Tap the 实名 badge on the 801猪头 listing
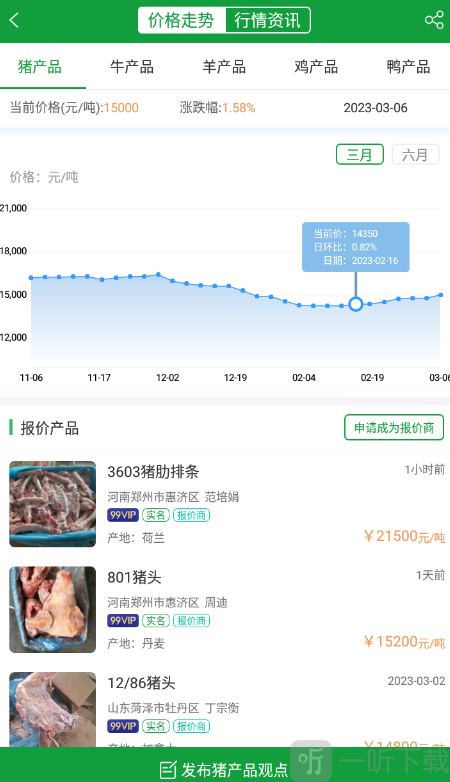The width and height of the screenshot is (450, 782). pos(156,620)
